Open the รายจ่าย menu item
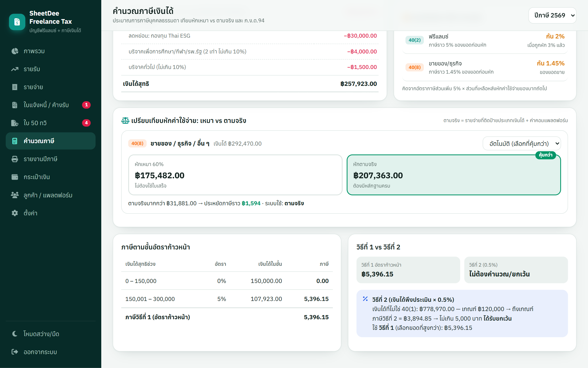Image resolution: width=588 pixels, height=368 pixels. [51, 87]
